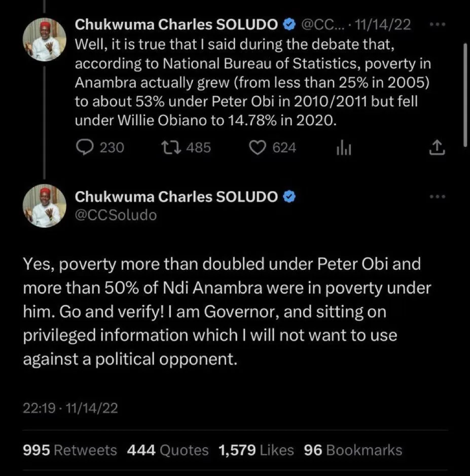Click main tweet's Chukwuma Charles SOLUDO name

tap(176, 197)
